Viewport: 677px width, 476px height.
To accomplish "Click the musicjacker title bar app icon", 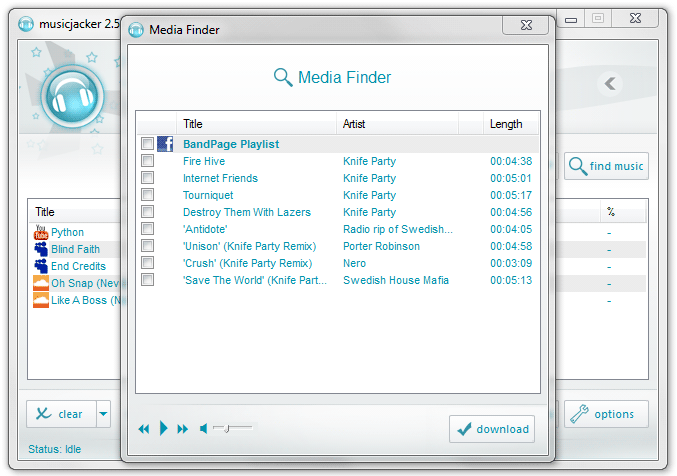I will (26, 23).
